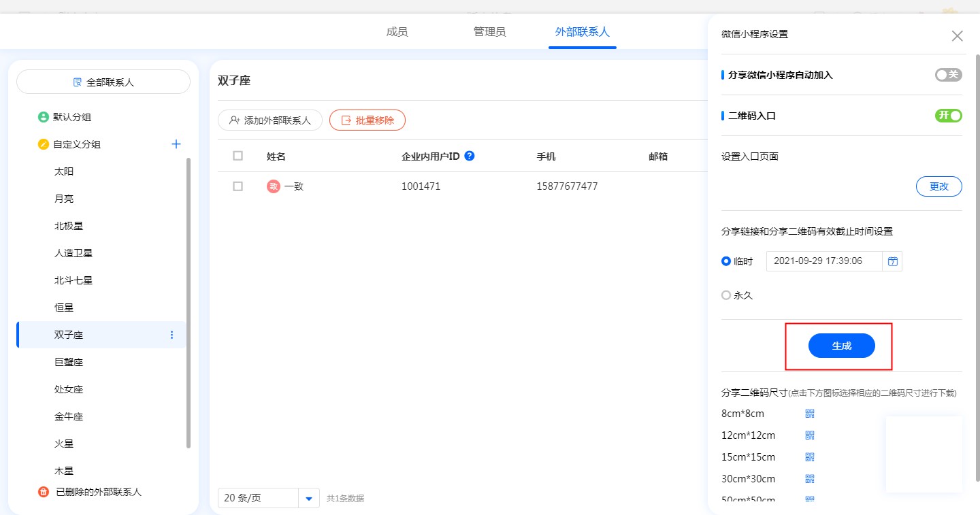Click the group list vertical scrollbar

click(189, 303)
